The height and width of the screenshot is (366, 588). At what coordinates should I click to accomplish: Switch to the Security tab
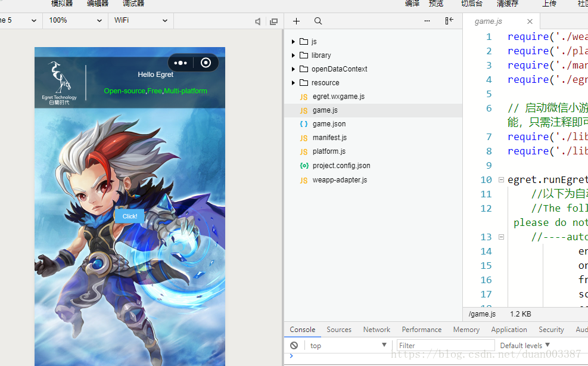tap(551, 329)
